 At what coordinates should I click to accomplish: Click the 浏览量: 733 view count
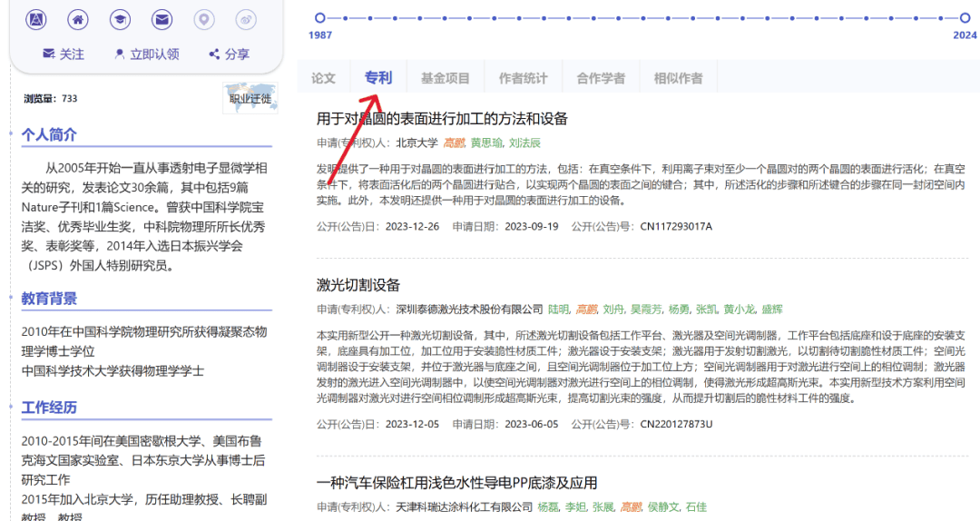coord(51,99)
